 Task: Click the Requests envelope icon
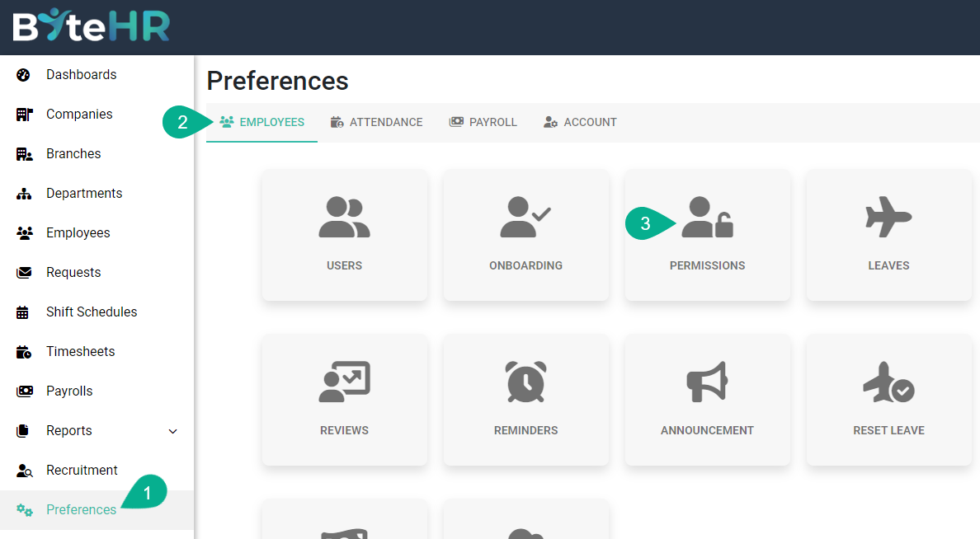[x=24, y=272]
